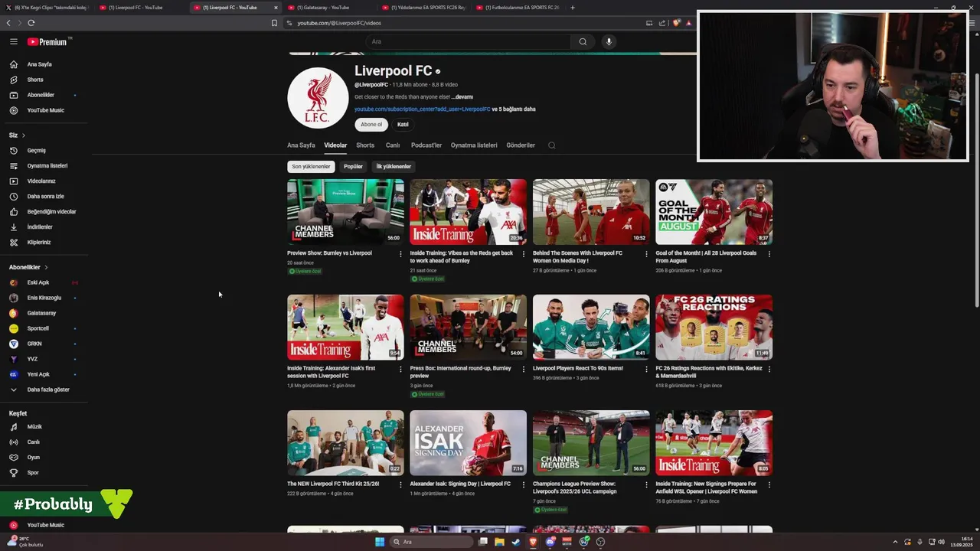Image resolution: width=980 pixels, height=551 pixels.
Task: Open Sportcell subscription channel
Action: point(44,328)
